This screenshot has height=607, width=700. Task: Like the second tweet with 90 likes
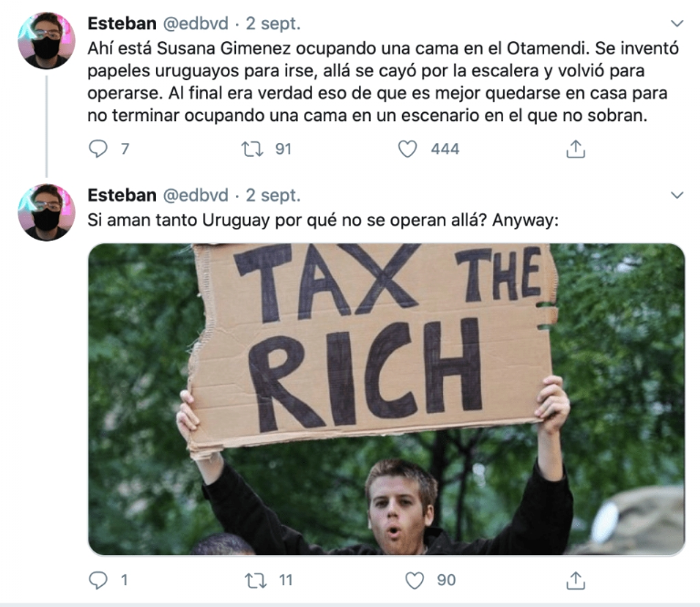(x=415, y=581)
